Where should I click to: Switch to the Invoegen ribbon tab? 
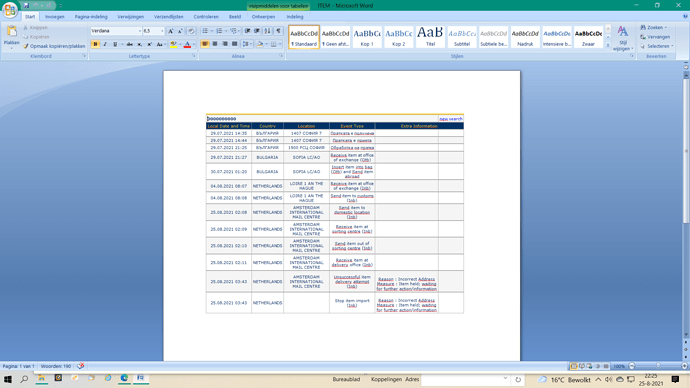55,17
